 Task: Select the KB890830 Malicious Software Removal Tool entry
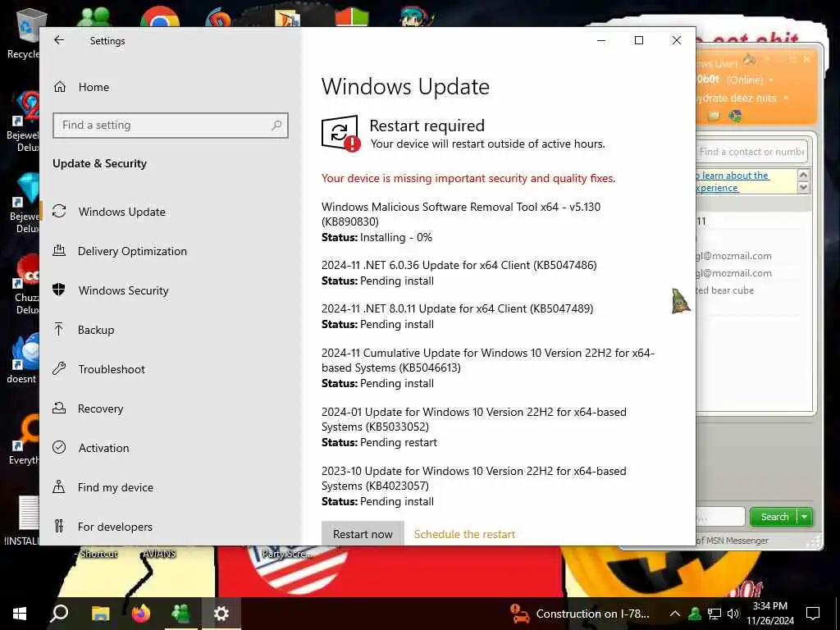461,221
